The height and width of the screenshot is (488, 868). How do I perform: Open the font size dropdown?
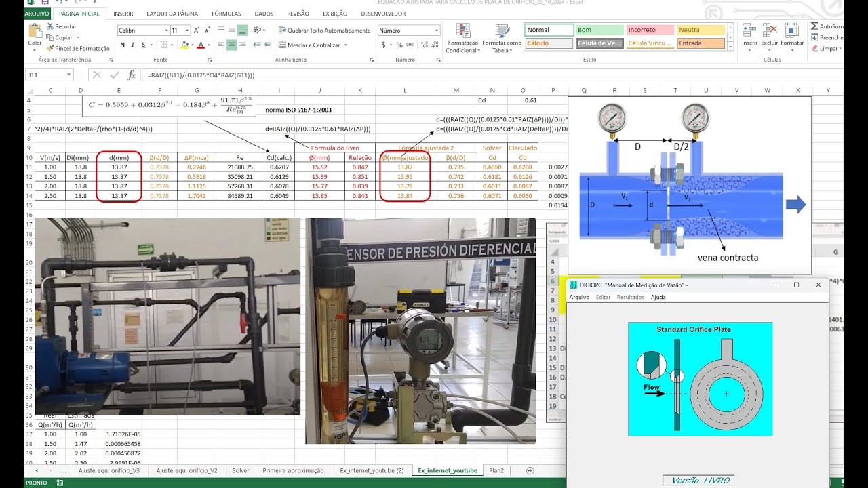187,30
